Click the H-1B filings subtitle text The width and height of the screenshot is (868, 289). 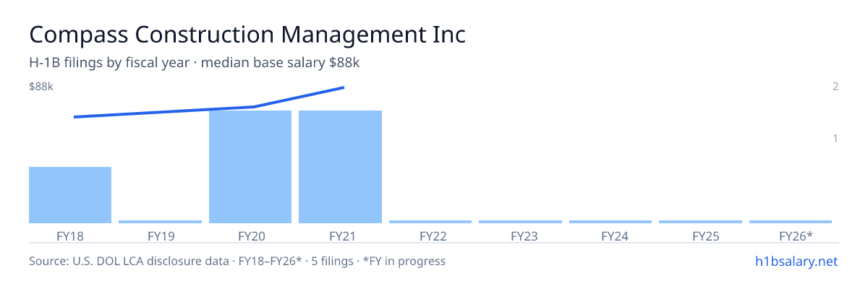(x=195, y=63)
